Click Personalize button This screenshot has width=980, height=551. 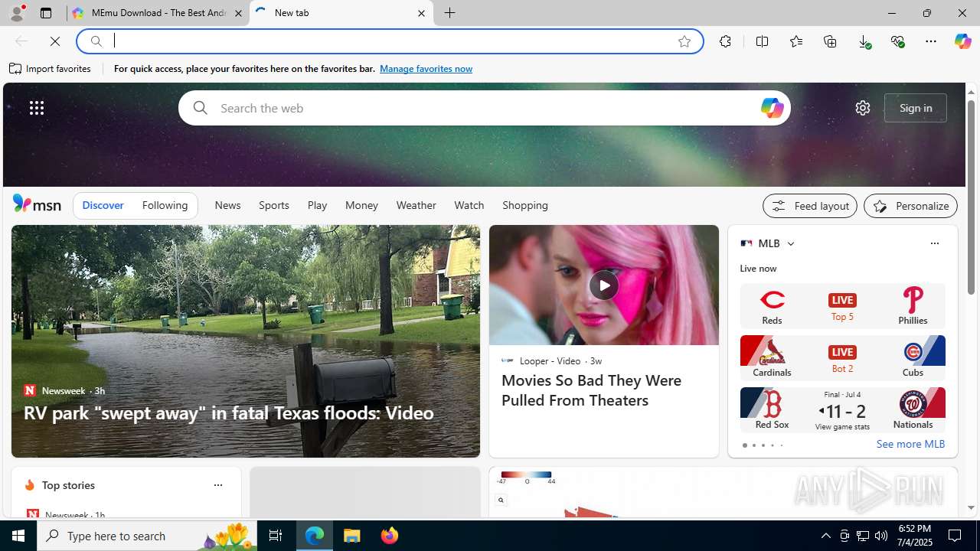(x=910, y=206)
